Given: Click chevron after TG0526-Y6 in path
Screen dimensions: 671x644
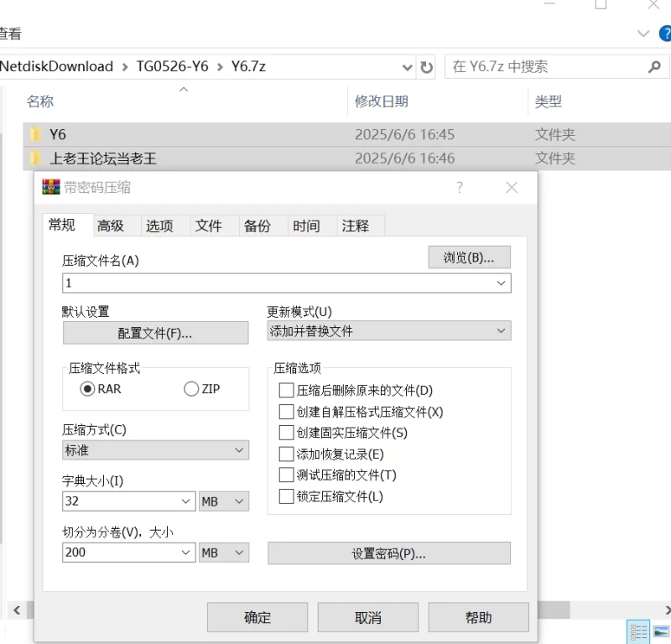Looking at the screenshot, I should click(220, 67).
